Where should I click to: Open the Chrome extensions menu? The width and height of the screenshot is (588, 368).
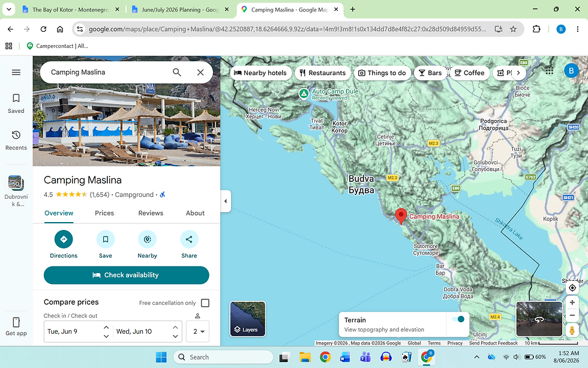tap(536, 29)
